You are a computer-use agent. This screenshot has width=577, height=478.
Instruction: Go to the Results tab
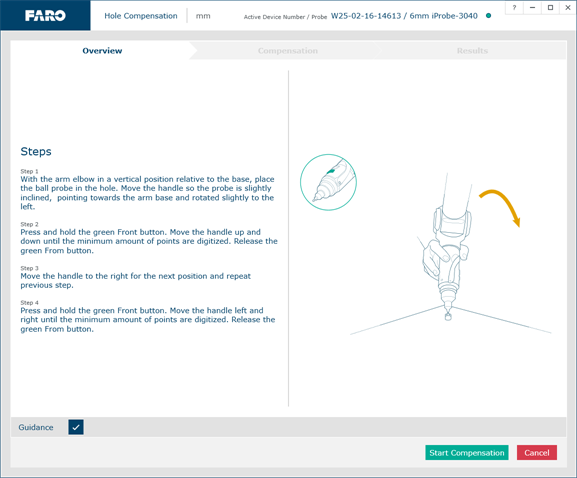pos(472,51)
